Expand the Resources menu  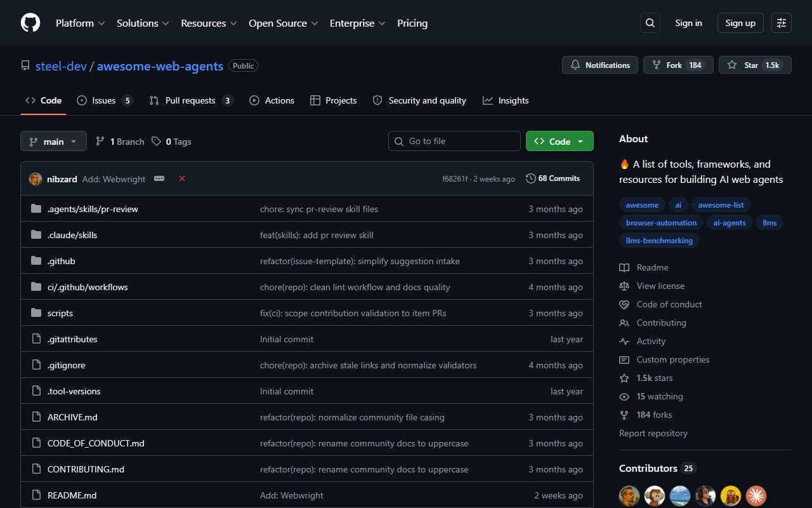pyautogui.click(x=209, y=23)
